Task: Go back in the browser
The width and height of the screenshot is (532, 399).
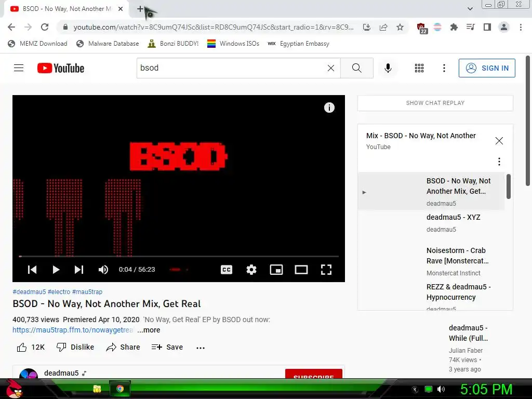Action: (11, 27)
